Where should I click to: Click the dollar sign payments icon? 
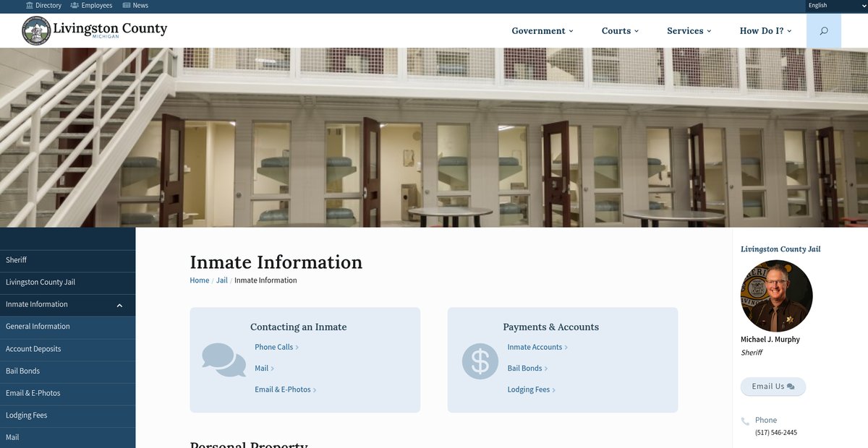tap(480, 361)
